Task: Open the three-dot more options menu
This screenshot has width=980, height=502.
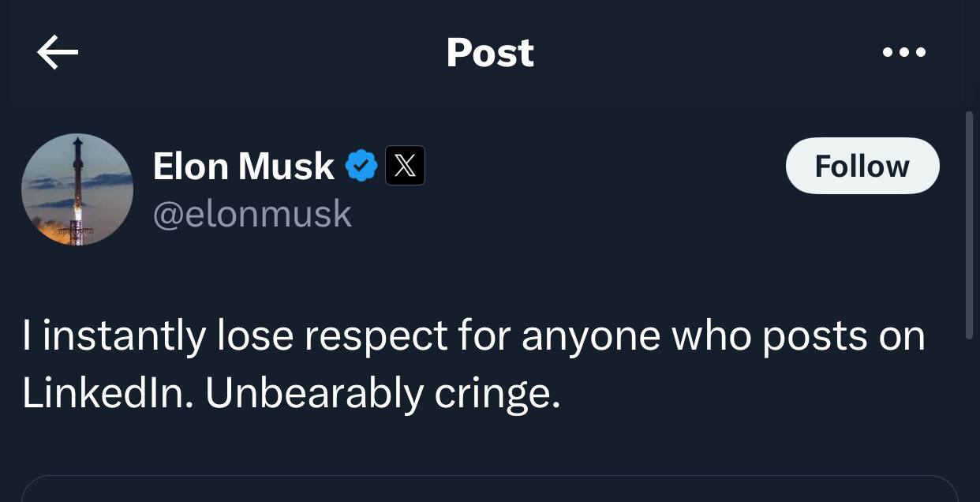Action: pyautogui.click(x=904, y=53)
